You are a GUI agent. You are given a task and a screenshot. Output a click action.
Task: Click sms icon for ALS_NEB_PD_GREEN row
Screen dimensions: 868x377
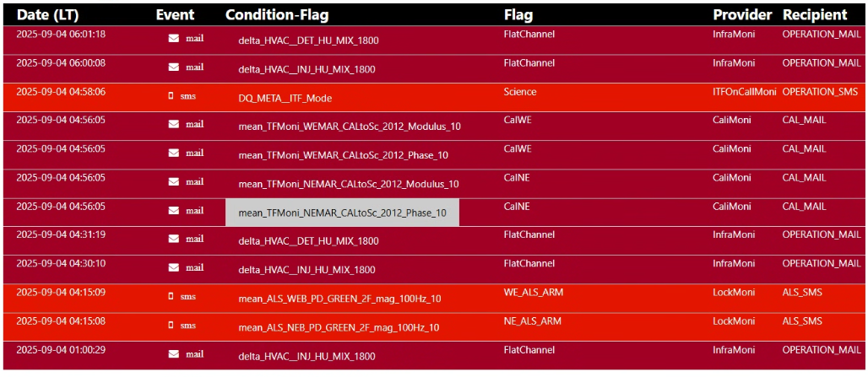(171, 325)
